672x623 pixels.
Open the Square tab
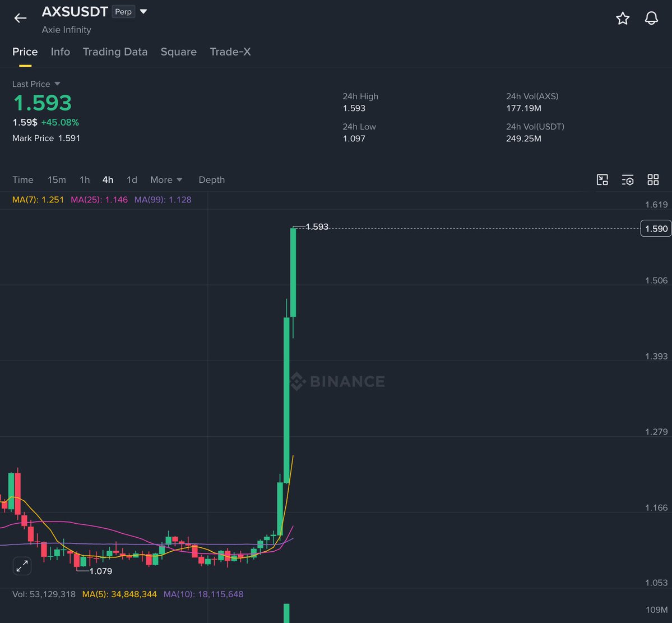click(x=179, y=52)
